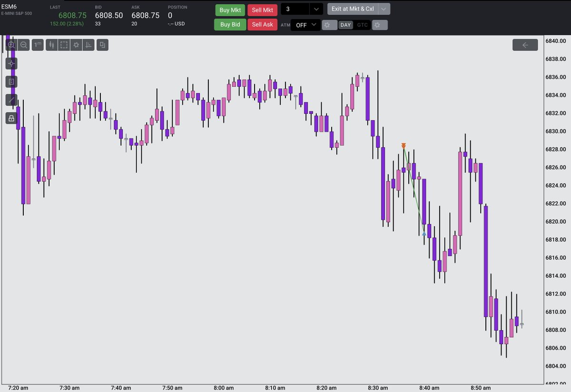The height and width of the screenshot is (392, 571).
Task: Click the 6840.00 price axis label
Action: pyautogui.click(x=555, y=41)
